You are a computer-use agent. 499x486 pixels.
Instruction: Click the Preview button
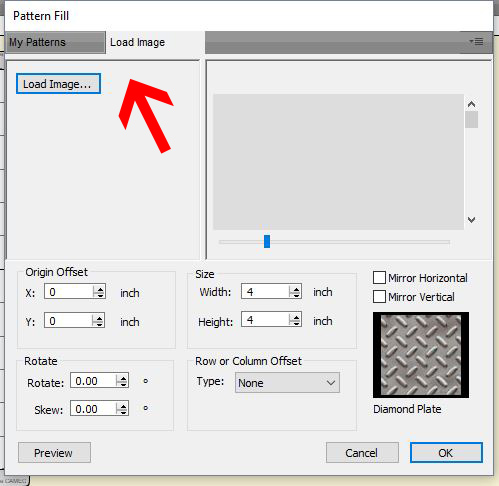54,453
